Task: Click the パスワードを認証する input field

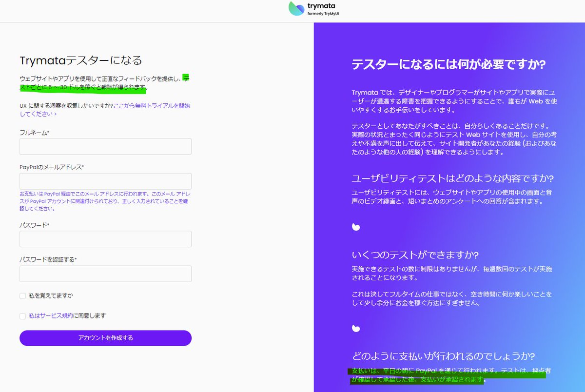Action: pos(105,274)
